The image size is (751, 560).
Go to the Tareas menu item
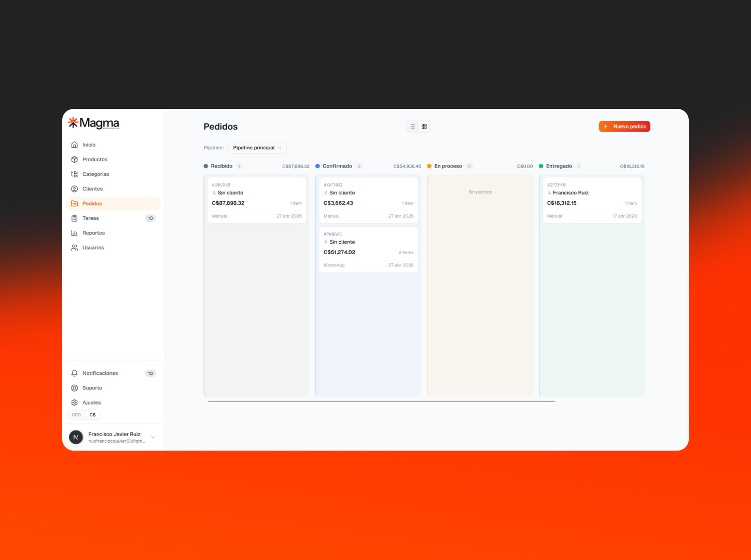[113, 218]
